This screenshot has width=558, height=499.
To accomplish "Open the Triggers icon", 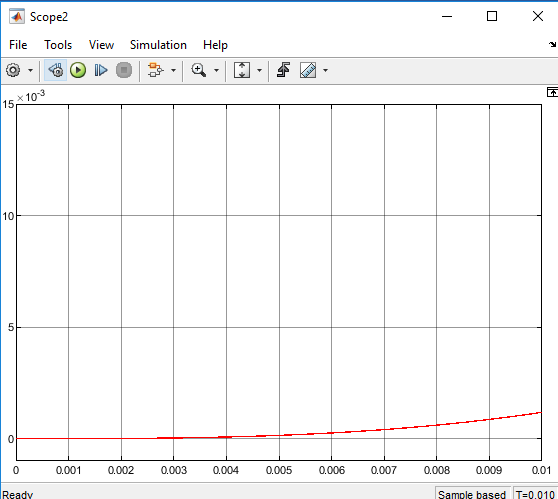I will tap(283, 70).
